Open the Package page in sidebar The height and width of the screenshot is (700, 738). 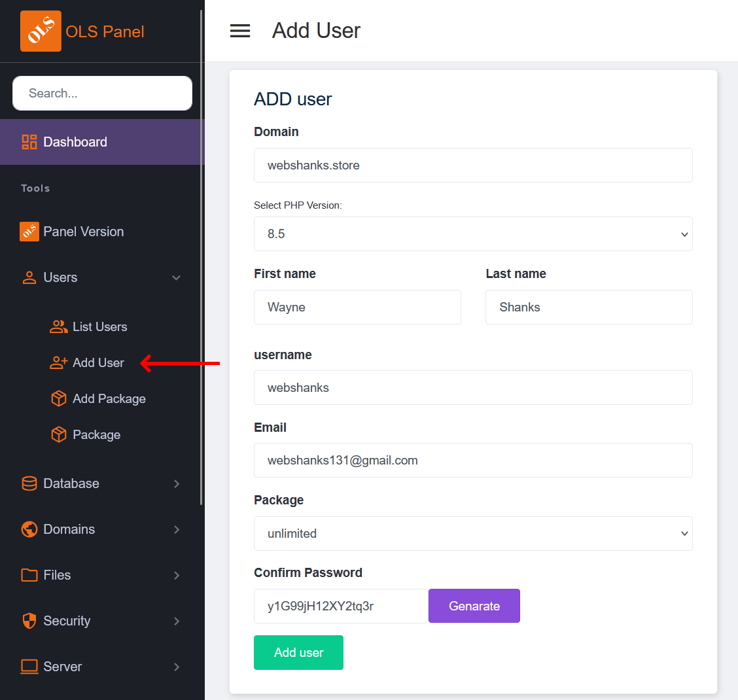pos(96,434)
